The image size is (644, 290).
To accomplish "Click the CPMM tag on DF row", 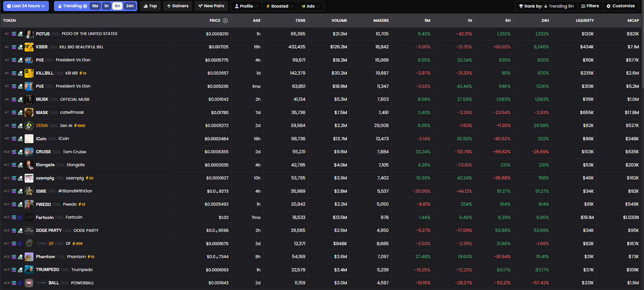I will click(42, 244).
